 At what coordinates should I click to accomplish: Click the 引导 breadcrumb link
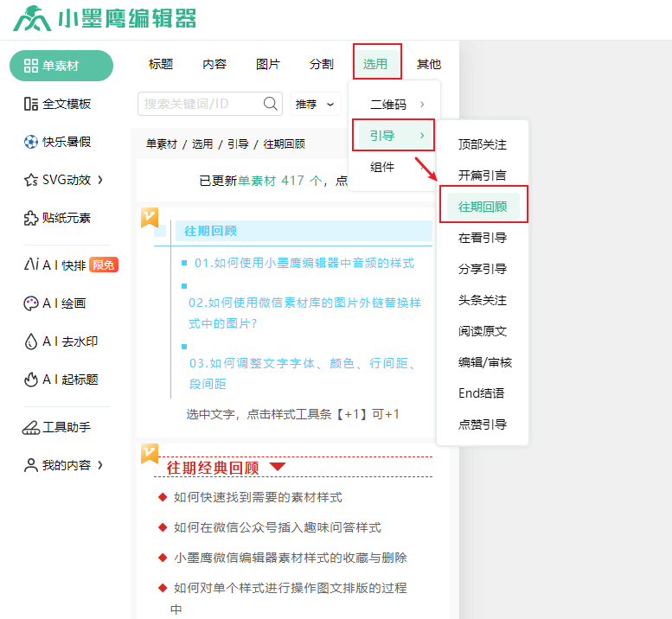coord(239,144)
